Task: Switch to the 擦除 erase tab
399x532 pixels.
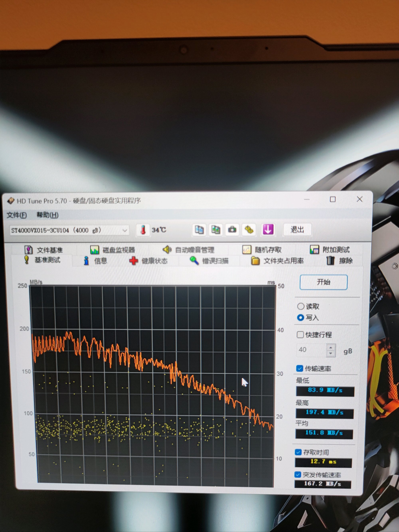Action: click(x=340, y=260)
